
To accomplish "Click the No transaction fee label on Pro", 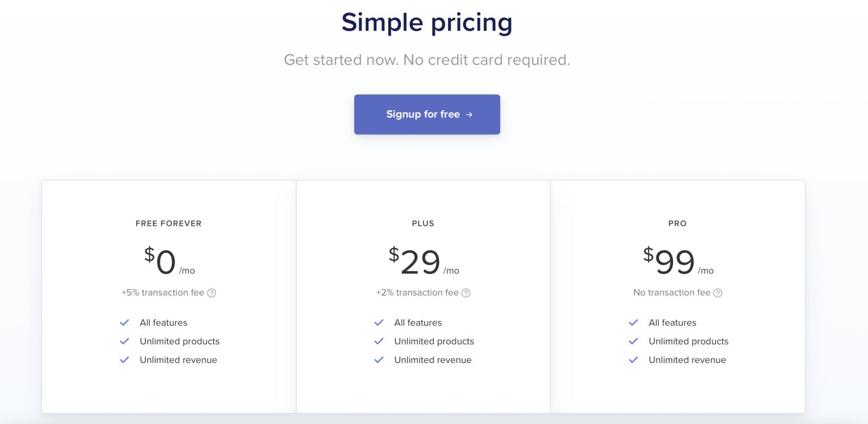I will pos(674,292).
